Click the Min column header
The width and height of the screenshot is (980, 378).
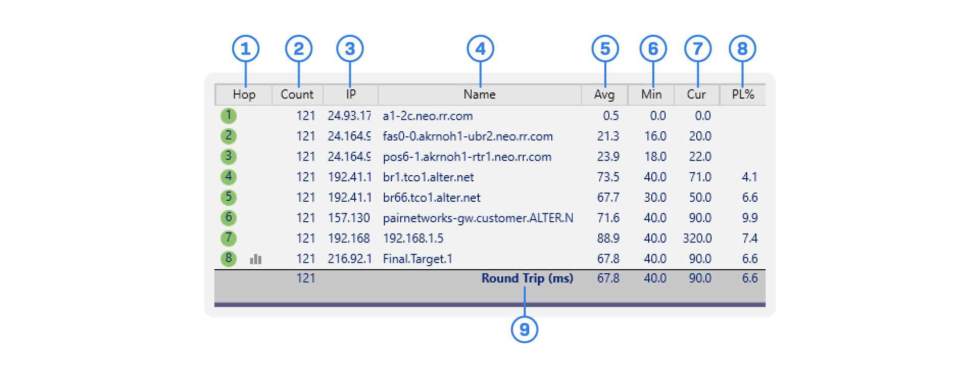[651, 94]
